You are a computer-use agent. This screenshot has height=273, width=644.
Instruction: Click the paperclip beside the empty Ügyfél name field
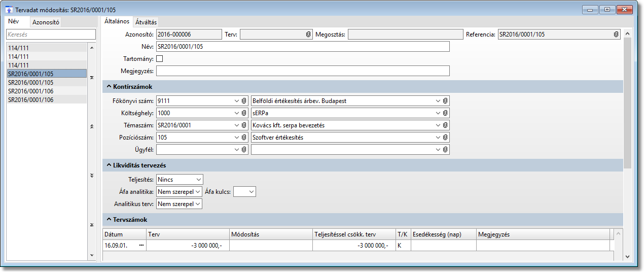click(x=445, y=150)
